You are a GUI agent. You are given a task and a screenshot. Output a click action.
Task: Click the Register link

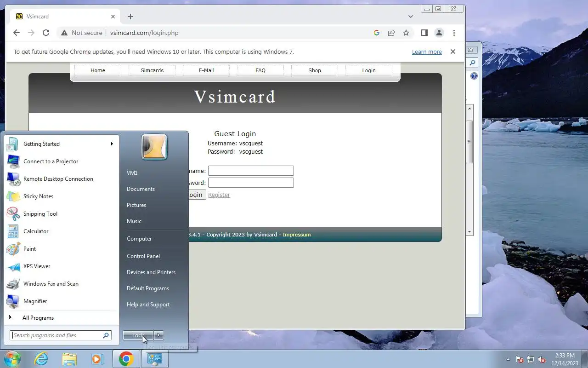pyautogui.click(x=219, y=195)
